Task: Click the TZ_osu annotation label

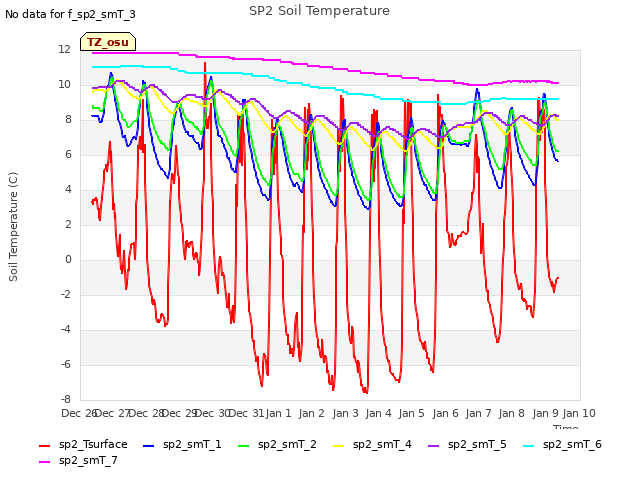Action: pyautogui.click(x=108, y=42)
